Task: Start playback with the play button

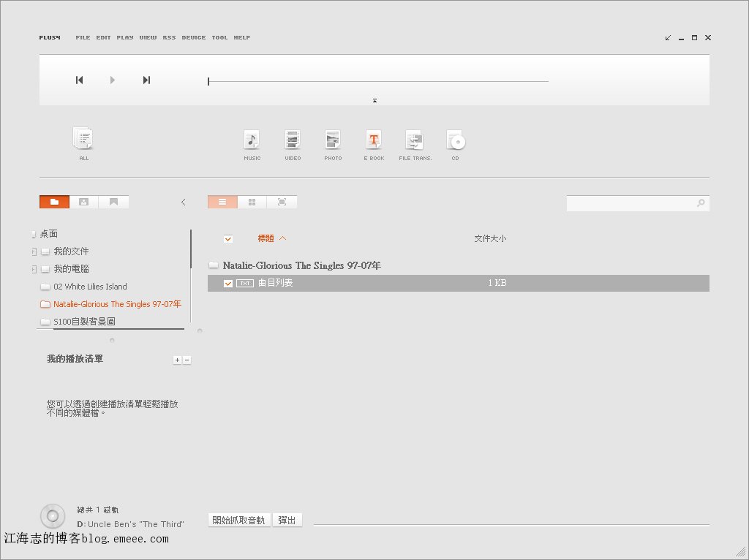Action: tap(112, 80)
